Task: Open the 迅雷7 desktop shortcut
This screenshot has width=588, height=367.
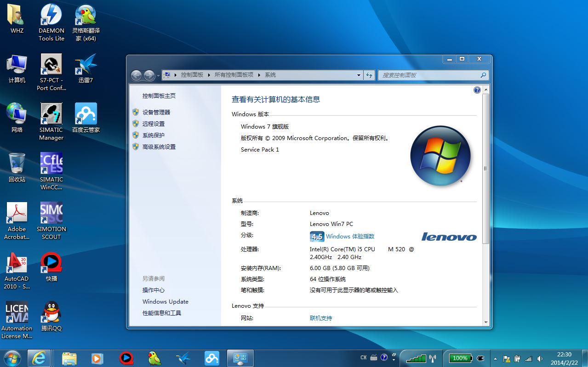Action: (x=86, y=68)
